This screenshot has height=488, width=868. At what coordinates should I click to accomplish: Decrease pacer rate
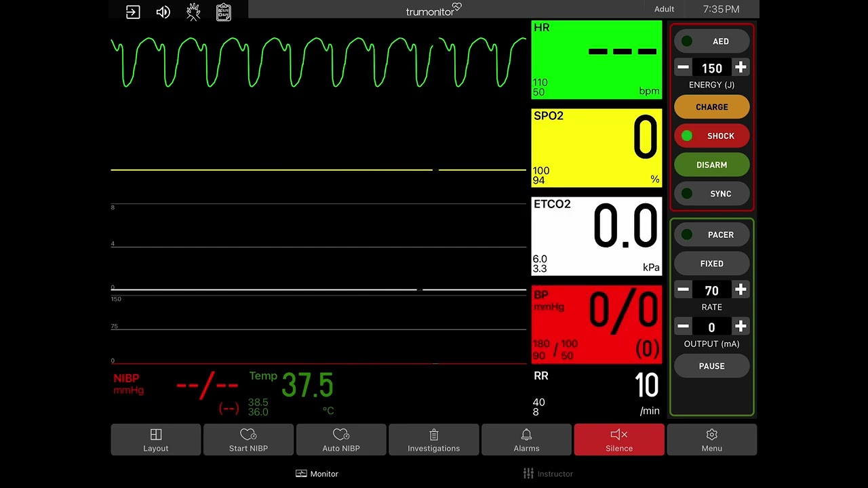(x=684, y=290)
